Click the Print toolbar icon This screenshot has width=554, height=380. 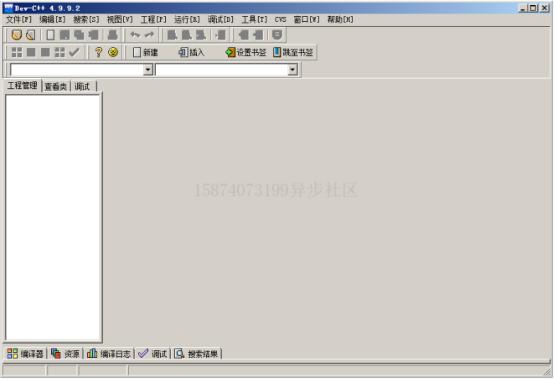point(113,35)
